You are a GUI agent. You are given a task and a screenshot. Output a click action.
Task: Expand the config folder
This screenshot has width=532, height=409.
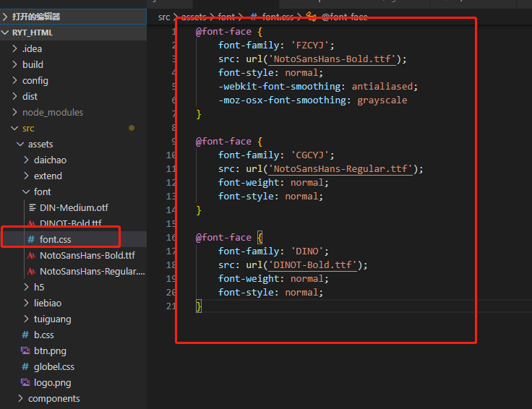(x=14, y=80)
